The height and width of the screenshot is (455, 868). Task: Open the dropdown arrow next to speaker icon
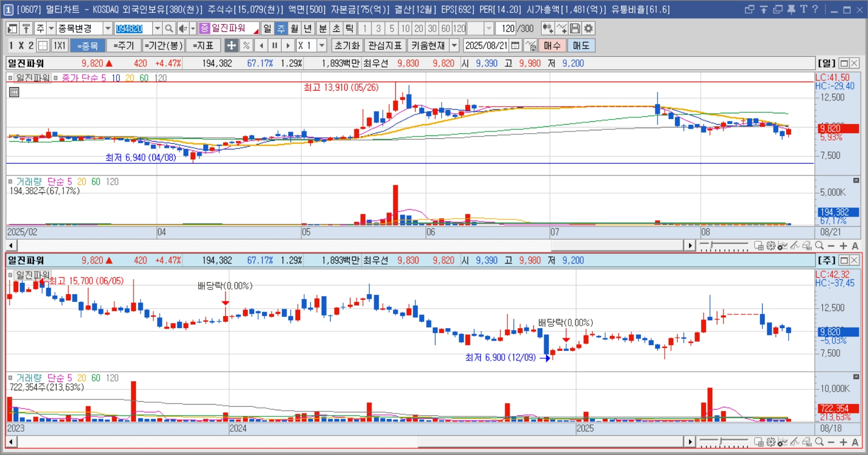coord(193,28)
